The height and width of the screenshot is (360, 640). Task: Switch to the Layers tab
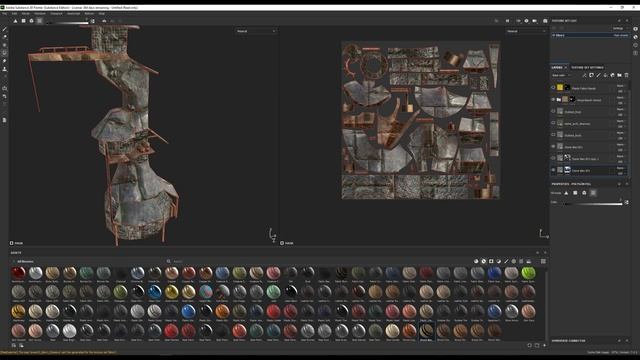557,68
